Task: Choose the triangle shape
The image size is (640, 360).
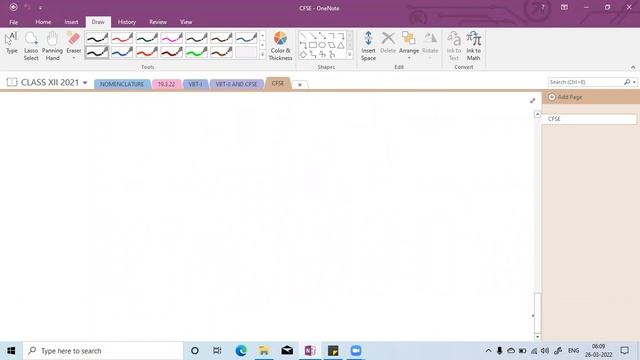Action: tap(340, 45)
